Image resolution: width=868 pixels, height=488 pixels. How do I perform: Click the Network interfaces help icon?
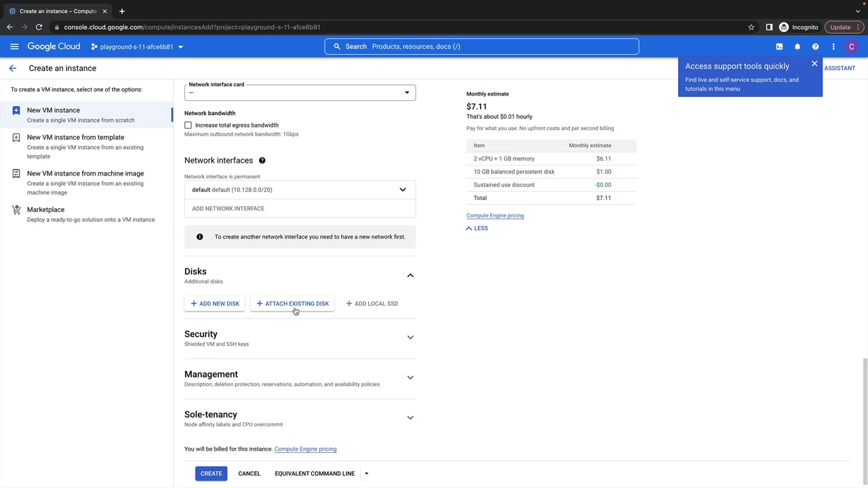coord(262,161)
